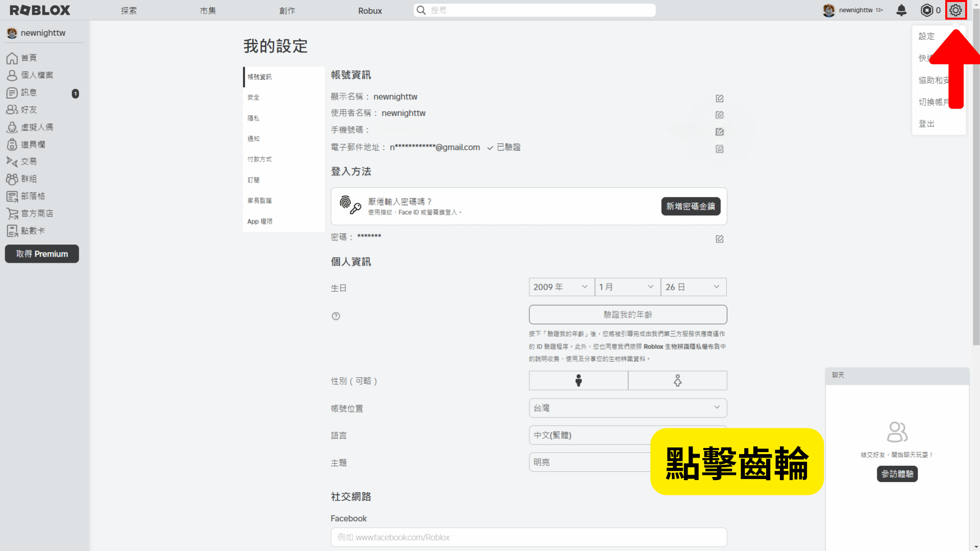This screenshot has height=551, width=980.
Task: Open the birth day dropdown (26 日)
Action: [x=693, y=287]
